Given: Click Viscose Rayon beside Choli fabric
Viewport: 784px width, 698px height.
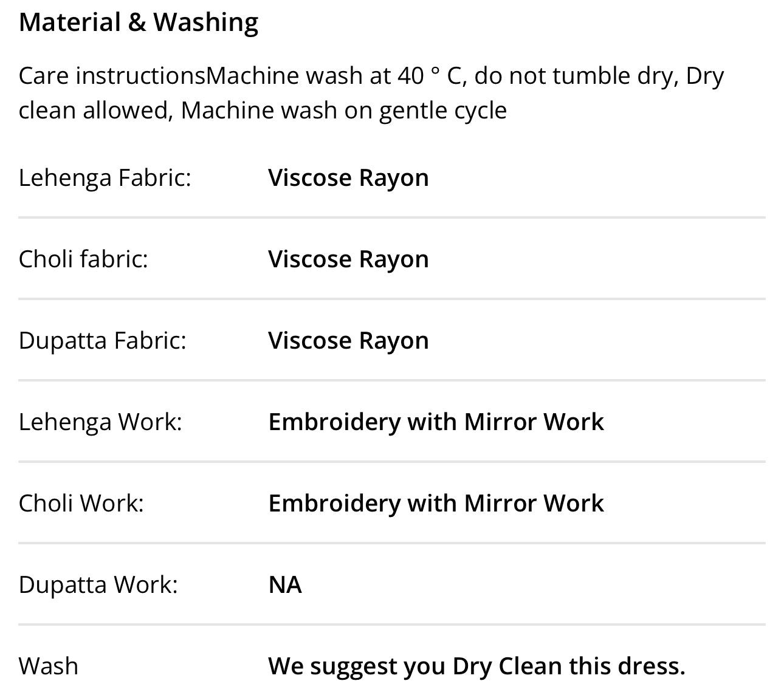Looking at the screenshot, I should [x=348, y=259].
